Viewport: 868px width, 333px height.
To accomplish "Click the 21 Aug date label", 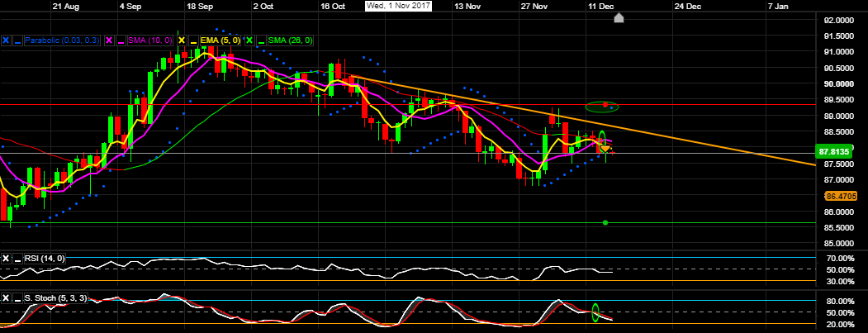I will click(66, 7).
